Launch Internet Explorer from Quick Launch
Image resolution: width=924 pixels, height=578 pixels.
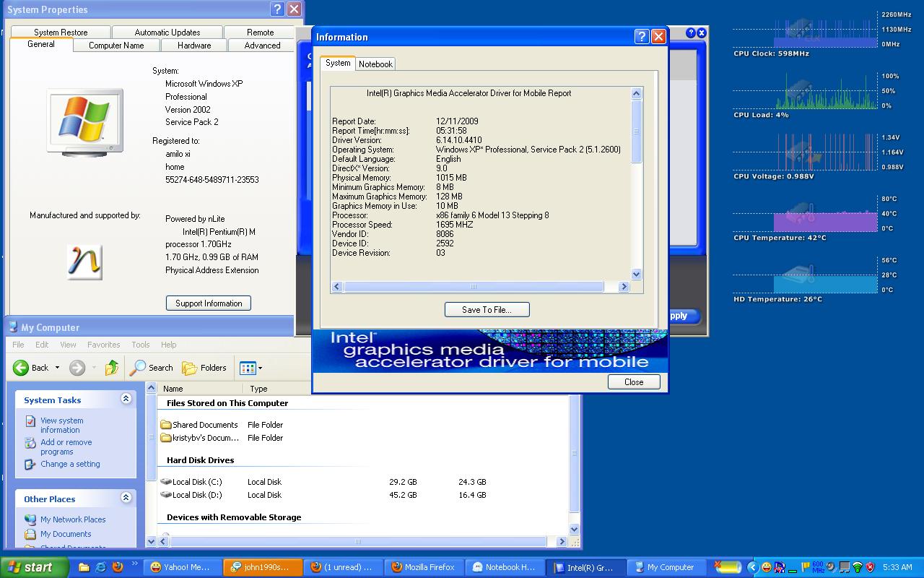coord(100,567)
